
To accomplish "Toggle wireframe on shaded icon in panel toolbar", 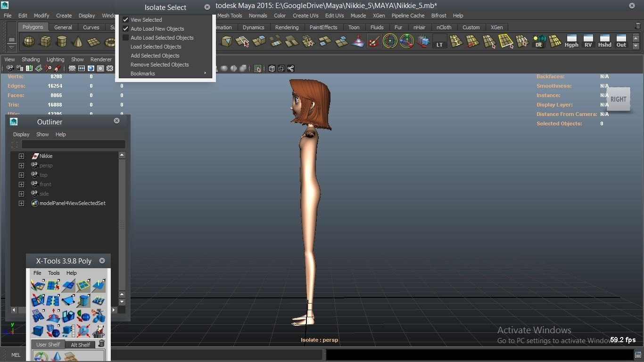I will 110,68.
